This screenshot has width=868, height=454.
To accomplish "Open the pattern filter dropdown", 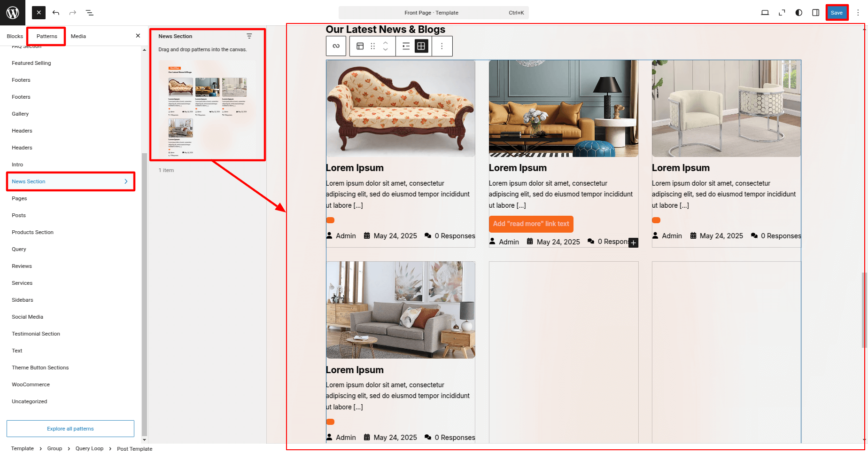I will [249, 36].
